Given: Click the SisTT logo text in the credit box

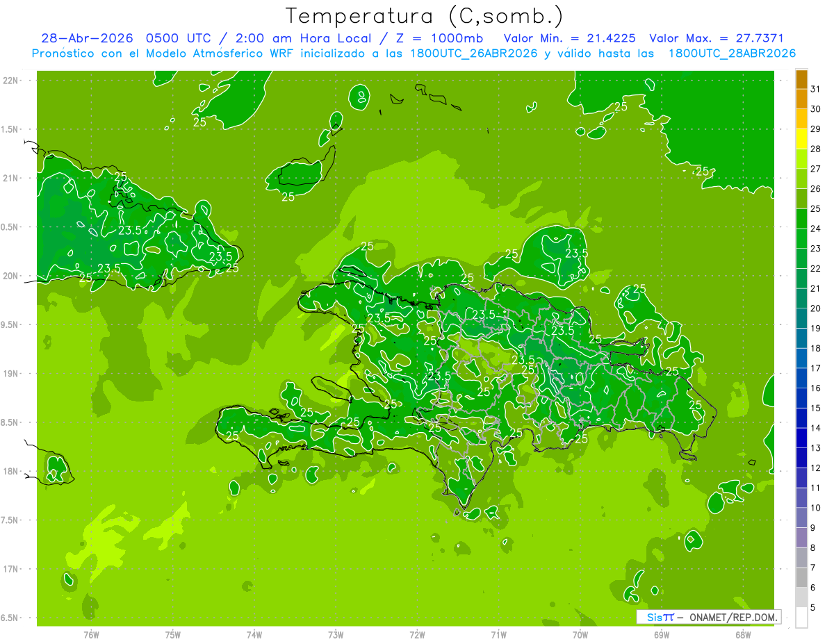Looking at the screenshot, I should tap(660, 617).
